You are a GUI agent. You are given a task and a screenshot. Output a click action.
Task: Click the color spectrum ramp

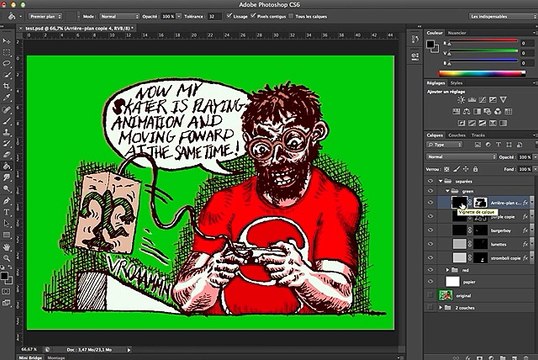pyautogui.click(x=482, y=73)
